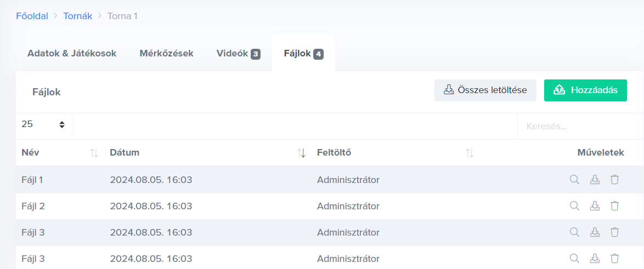
Task: Click the trash icon in the last row
Action: click(x=615, y=258)
